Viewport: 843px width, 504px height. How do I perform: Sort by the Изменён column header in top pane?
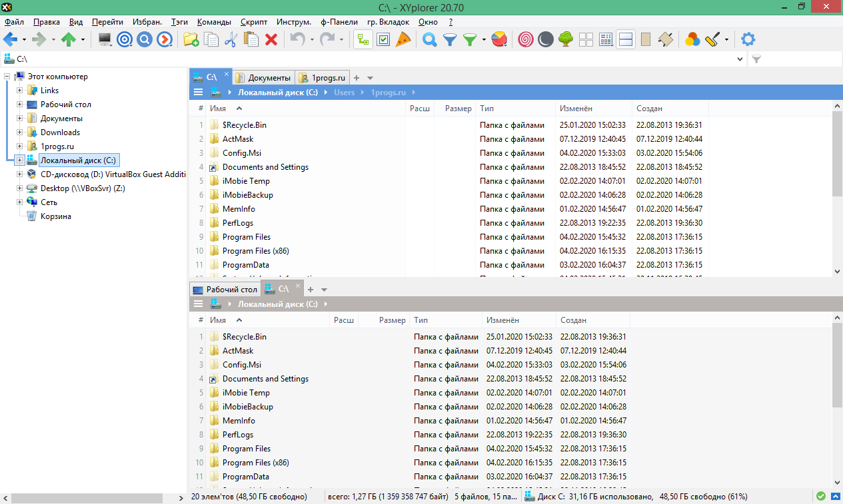point(576,109)
